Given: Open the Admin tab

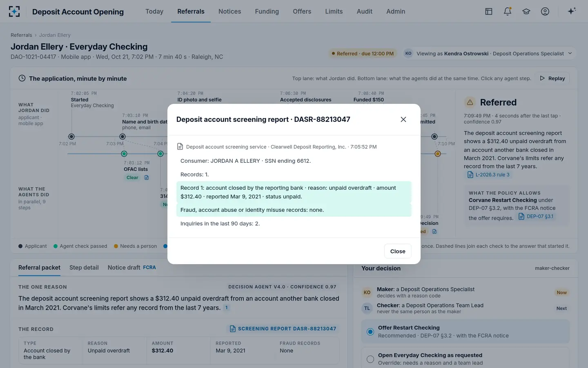Looking at the screenshot, I should [396, 11].
